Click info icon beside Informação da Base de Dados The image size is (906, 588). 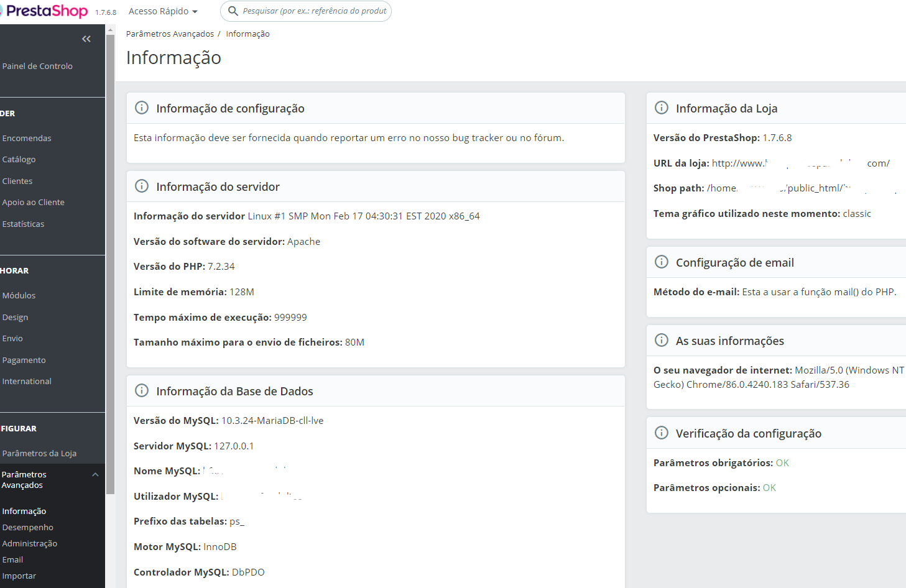[x=142, y=390]
